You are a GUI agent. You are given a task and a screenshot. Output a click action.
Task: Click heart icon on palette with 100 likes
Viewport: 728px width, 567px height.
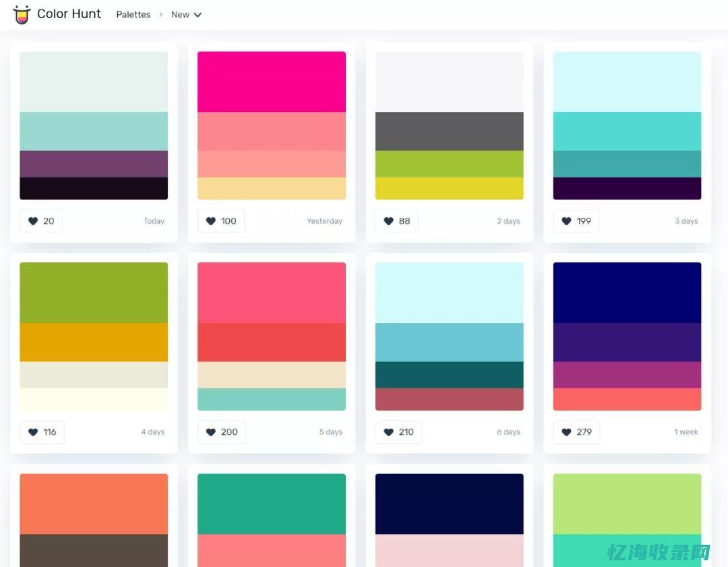[x=210, y=221]
